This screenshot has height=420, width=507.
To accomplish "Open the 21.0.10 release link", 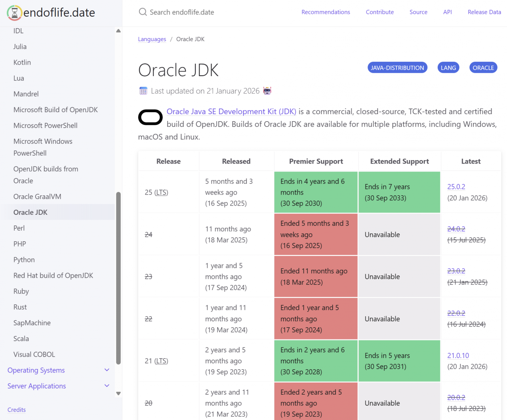I will 458,355.
